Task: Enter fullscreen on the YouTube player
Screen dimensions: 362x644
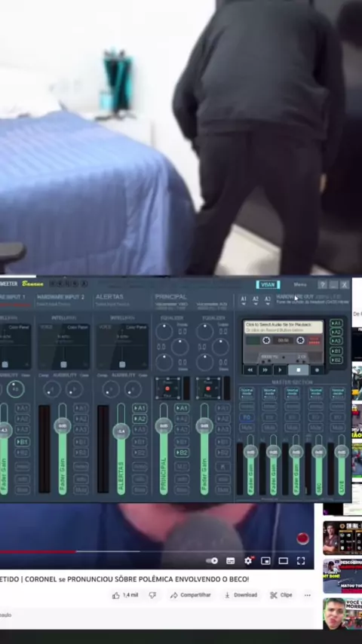Action: pyautogui.click(x=301, y=560)
